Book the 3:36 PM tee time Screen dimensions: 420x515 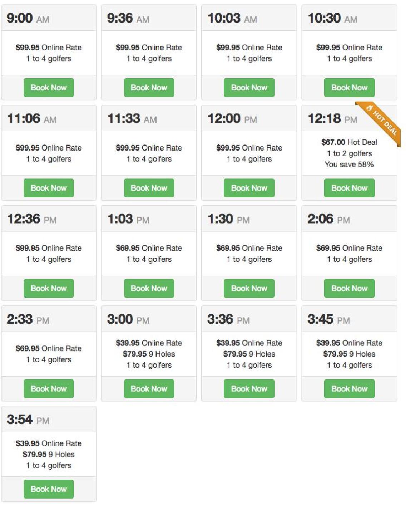point(249,389)
